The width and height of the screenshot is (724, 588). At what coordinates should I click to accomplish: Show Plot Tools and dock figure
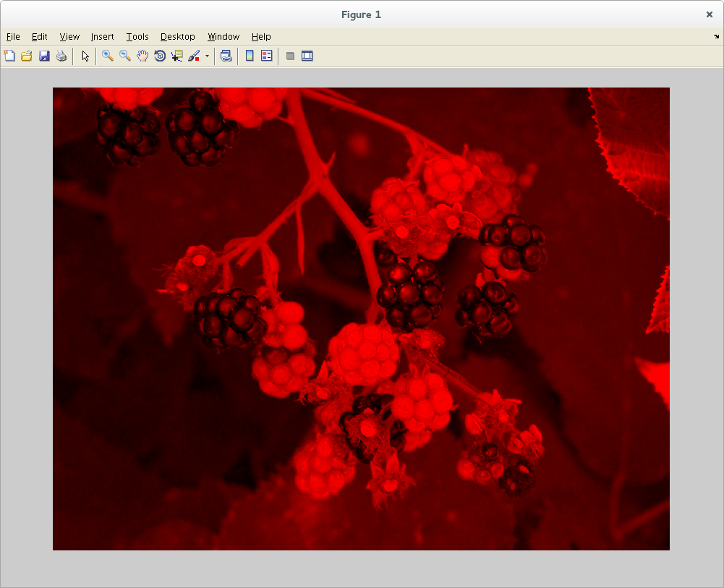click(x=307, y=56)
